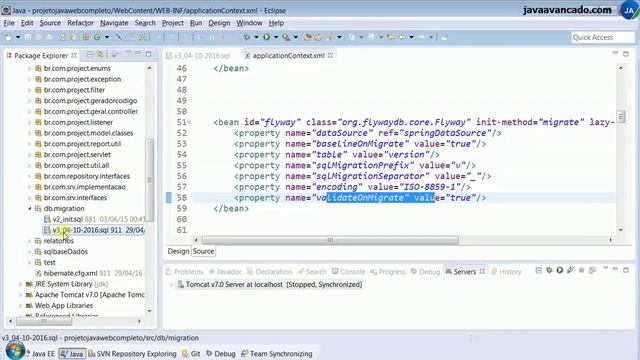Select the Design tab of XML editor

click(178, 251)
